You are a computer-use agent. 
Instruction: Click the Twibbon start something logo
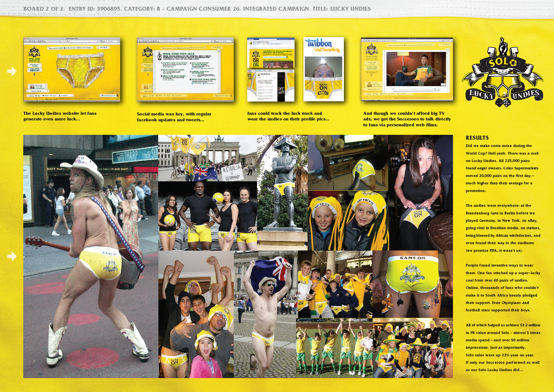323,46
